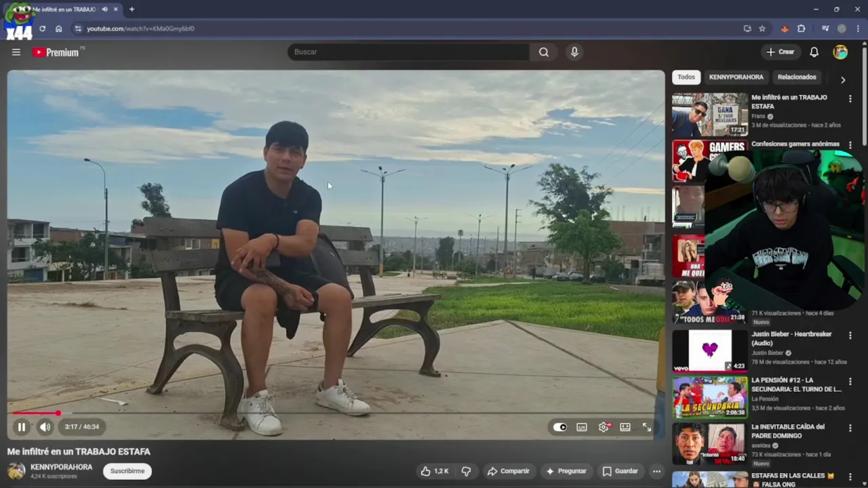Click the 3:17 / 46:34 time display

pyautogui.click(x=82, y=427)
